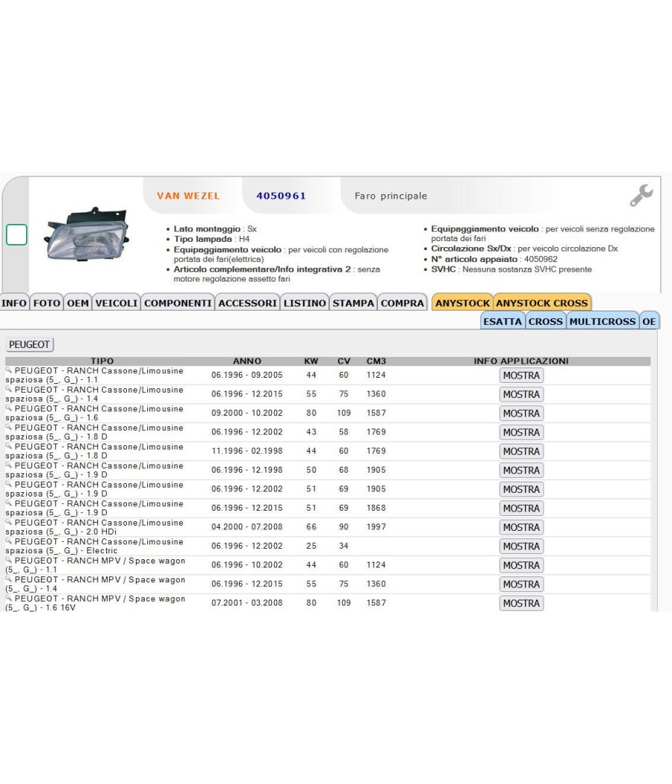The width and height of the screenshot is (672, 784).
Task: Click magnifier icon of Electric row
Action: tap(8, 541)
